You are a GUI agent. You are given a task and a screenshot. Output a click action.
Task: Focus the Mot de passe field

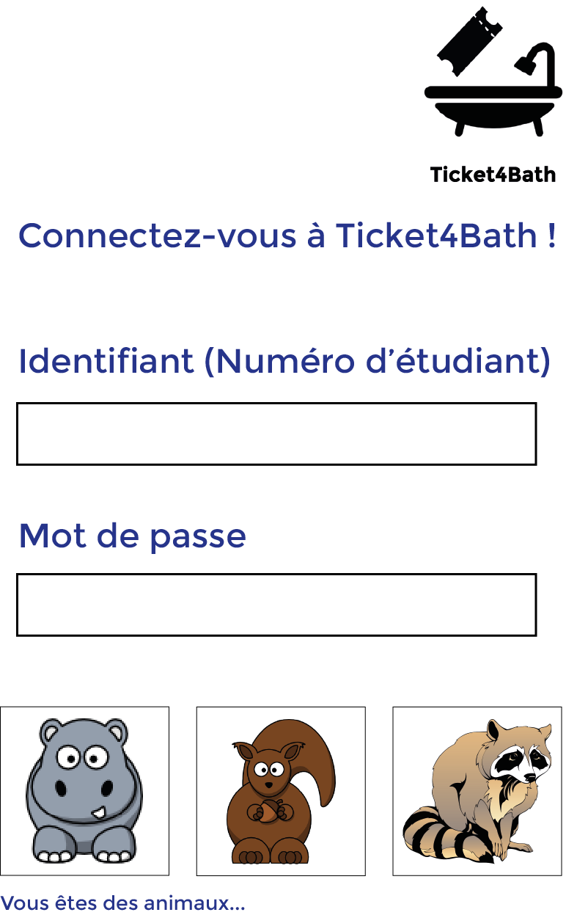[x=276, y=605]
